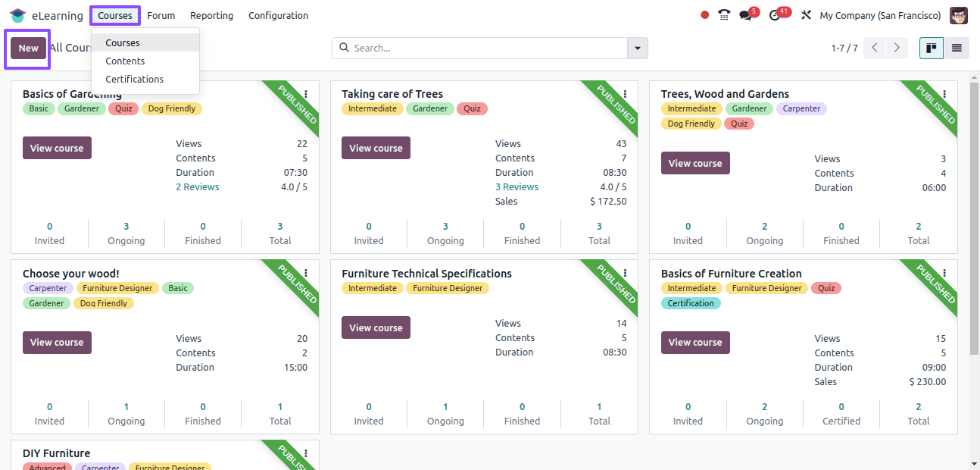View course for Choose your wood!
The height and width of the screenshot is (470, 980).
click(57, 343)
